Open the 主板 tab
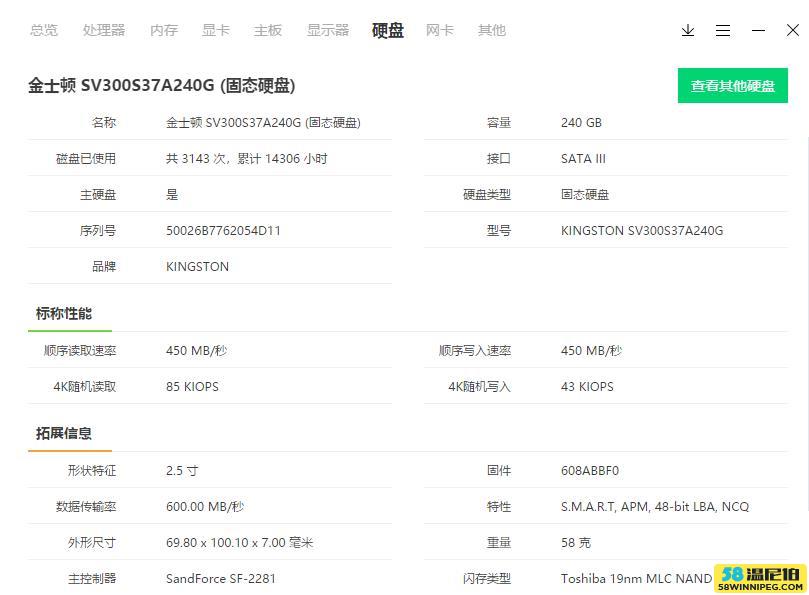The height and width of the screenshot is (595, 809). pos(268,30)
